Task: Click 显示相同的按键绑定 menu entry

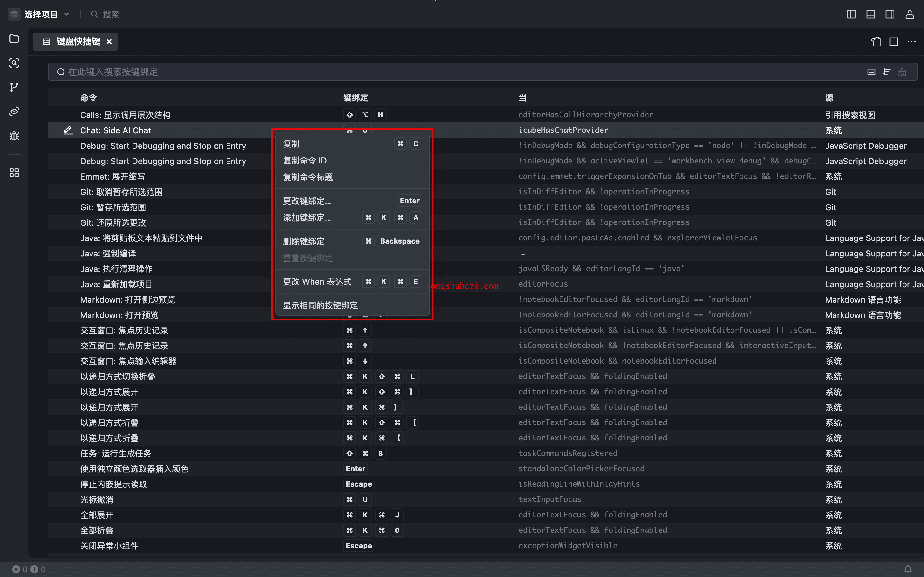Action: pyautogui.click(x=320, y=305)
